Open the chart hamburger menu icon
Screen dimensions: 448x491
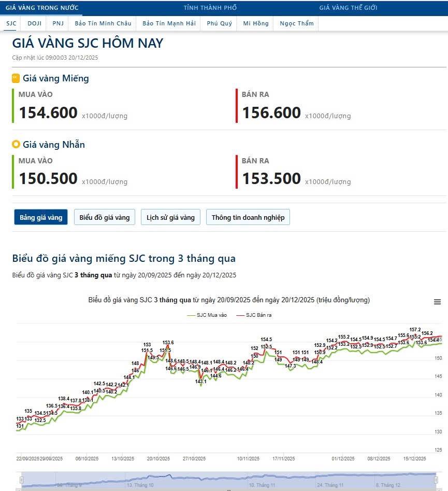[x=437, y=302]
